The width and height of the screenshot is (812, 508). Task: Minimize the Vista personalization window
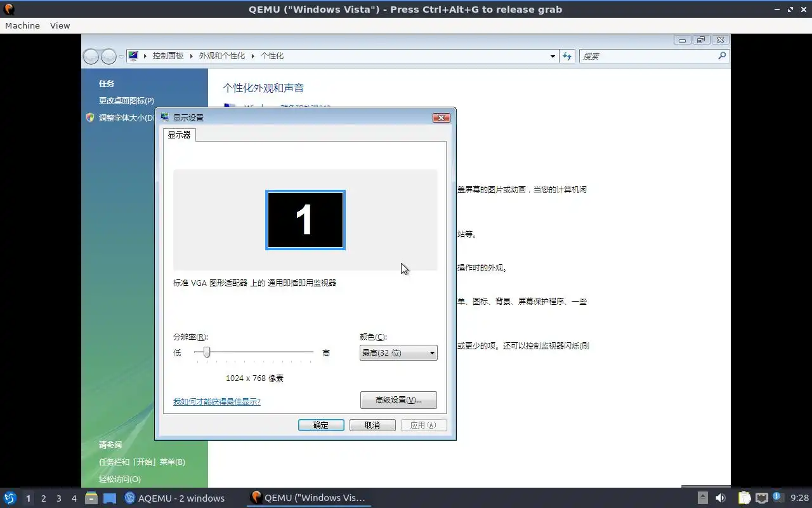click(682, 40)
